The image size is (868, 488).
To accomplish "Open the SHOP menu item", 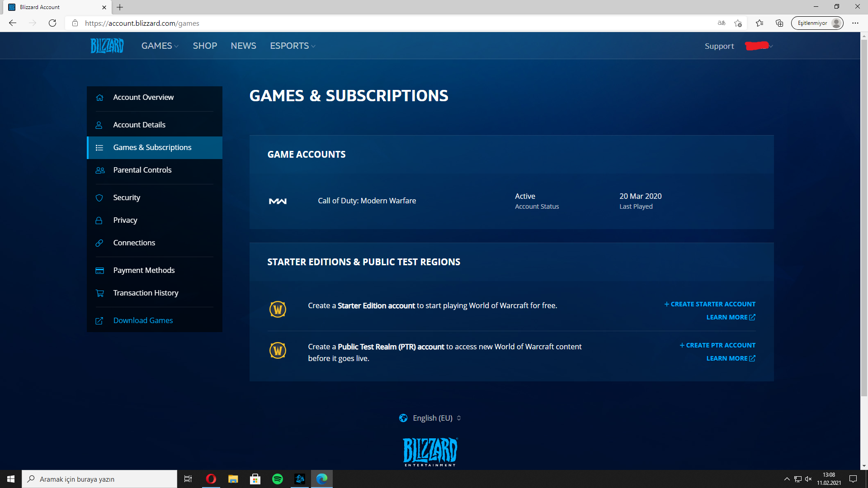I will pyautogui.click(x=205, y=46).
